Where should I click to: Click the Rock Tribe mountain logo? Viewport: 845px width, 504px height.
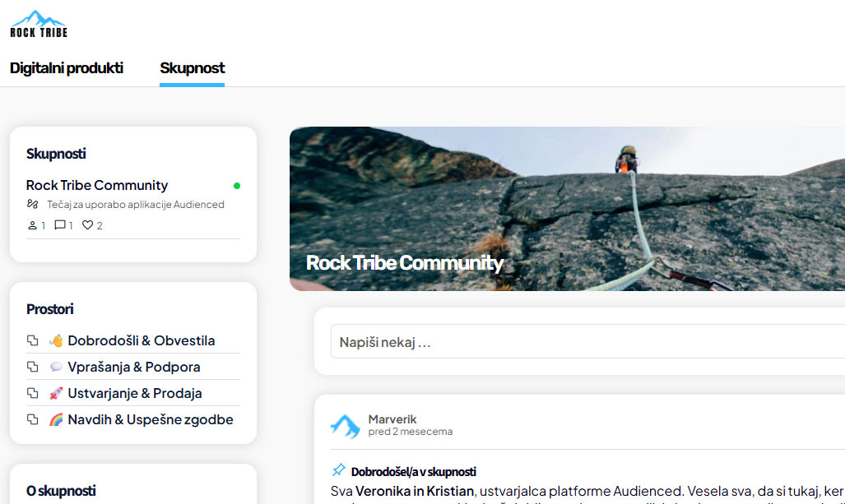point(39,24)
